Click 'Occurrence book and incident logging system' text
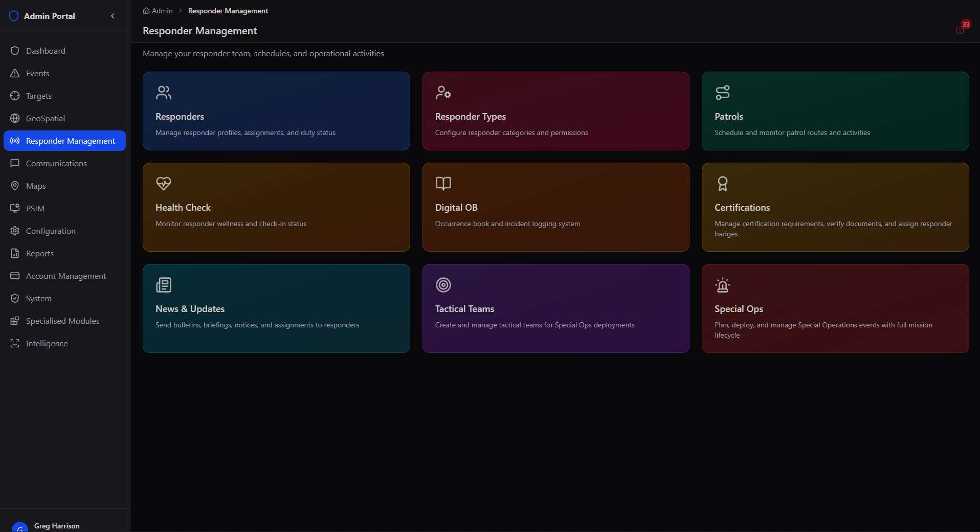This screenshot has width=980, height=532. pyautogui.click(x=507, y=224)
